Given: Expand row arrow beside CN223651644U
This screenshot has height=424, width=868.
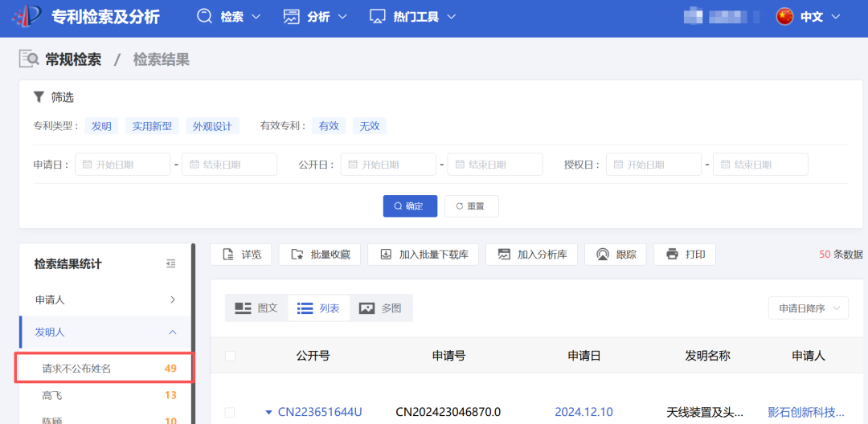Looking at the screenshot, I should [269, 412].
